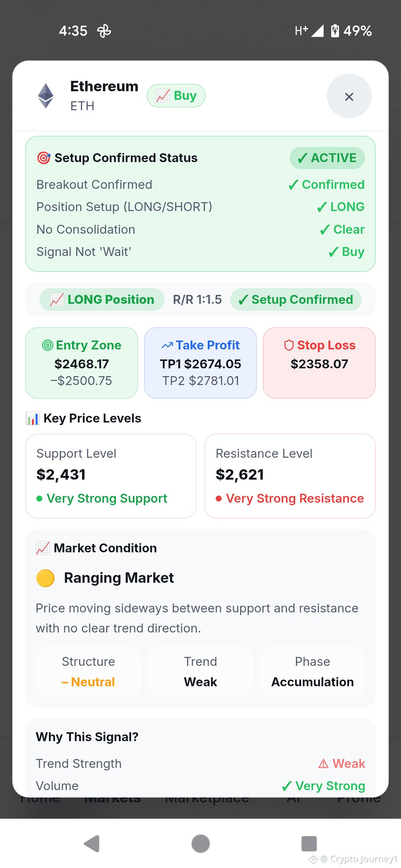Tap the Buy signal badge
Image resolution: width=401 pixels, height=868 pixels.
point(176,96)
